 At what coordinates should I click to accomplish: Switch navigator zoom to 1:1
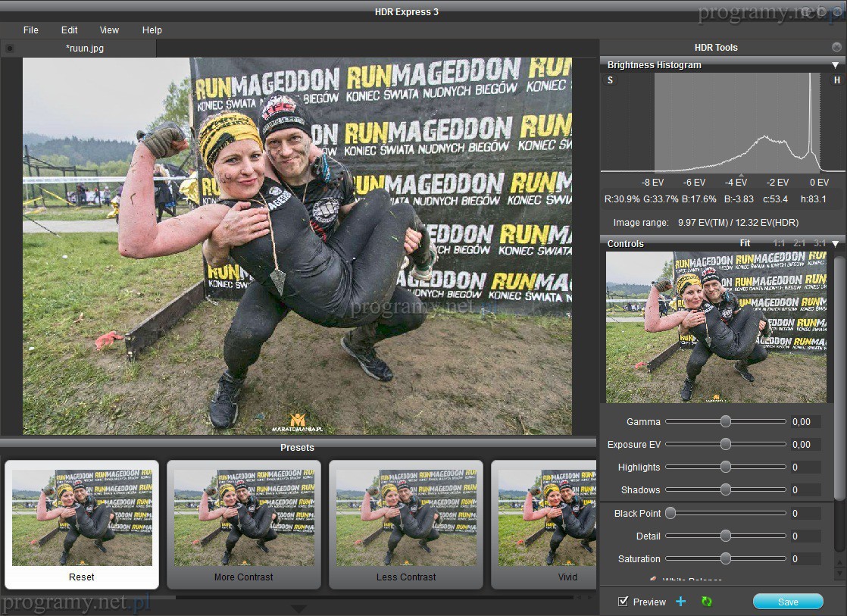tap(779, 243)
